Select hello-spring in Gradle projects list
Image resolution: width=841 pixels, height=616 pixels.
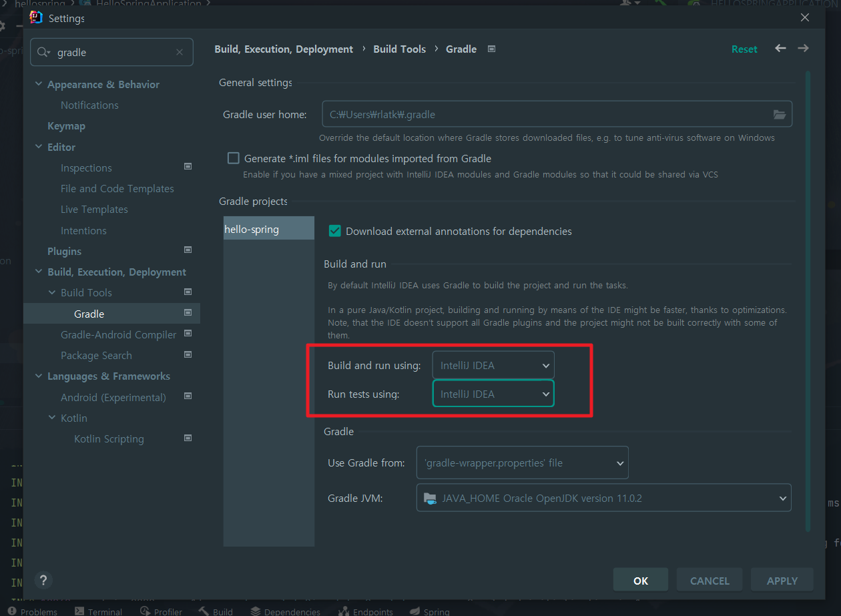[x=269, y=229]
